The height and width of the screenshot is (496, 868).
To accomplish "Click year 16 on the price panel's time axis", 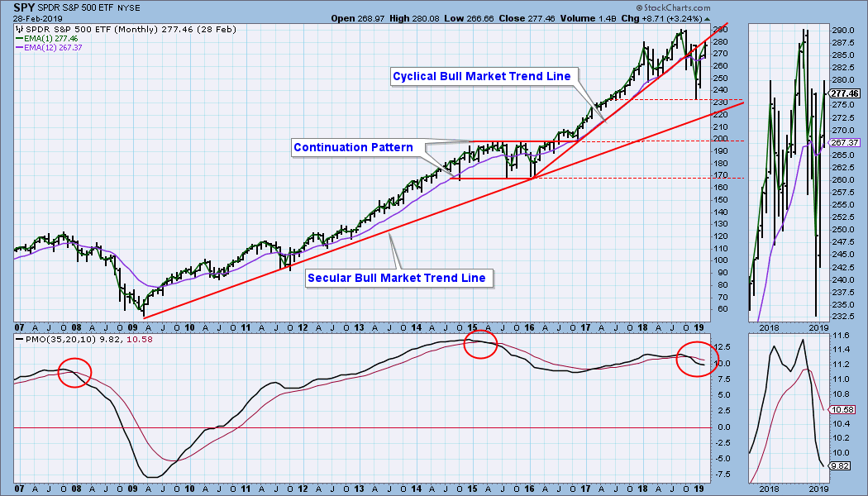I will tap(531, 327).
